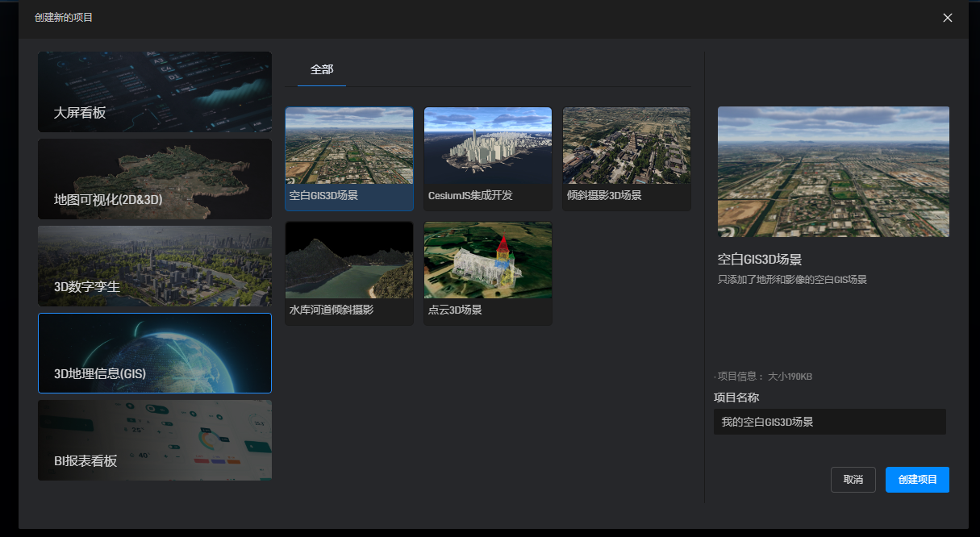Viewport: 980px width, 537px height.
Task: Pick the CesiumJS集成开发 template
Action: click(488, 159)
